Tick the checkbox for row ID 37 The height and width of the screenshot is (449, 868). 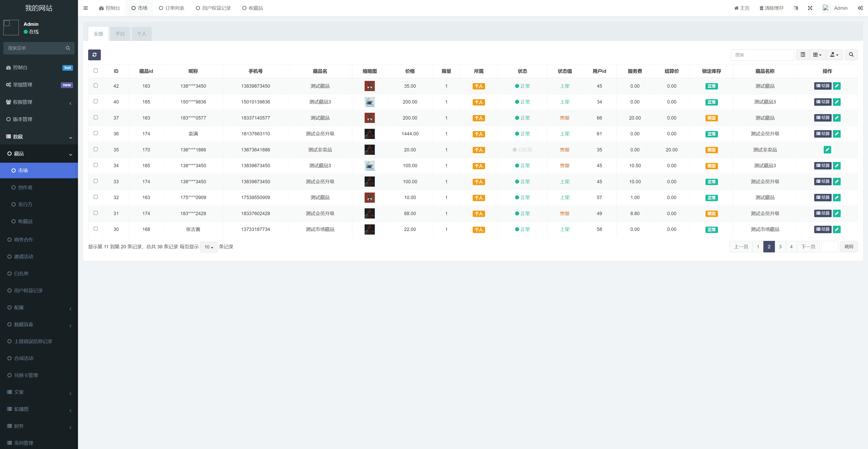pyautogui.click(x=96, y=118)
